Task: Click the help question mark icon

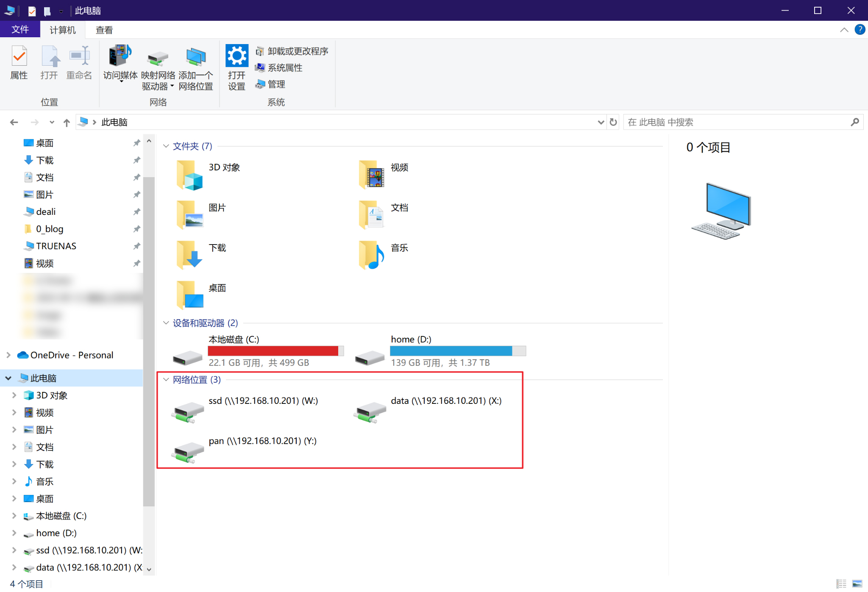Action: tap(860, 30)
